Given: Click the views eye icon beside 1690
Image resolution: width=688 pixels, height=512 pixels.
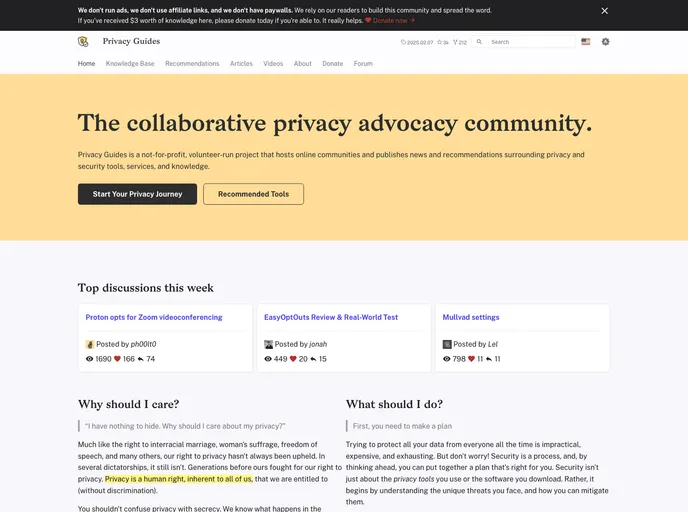Looking at the screenshot, I should [90, 359].
